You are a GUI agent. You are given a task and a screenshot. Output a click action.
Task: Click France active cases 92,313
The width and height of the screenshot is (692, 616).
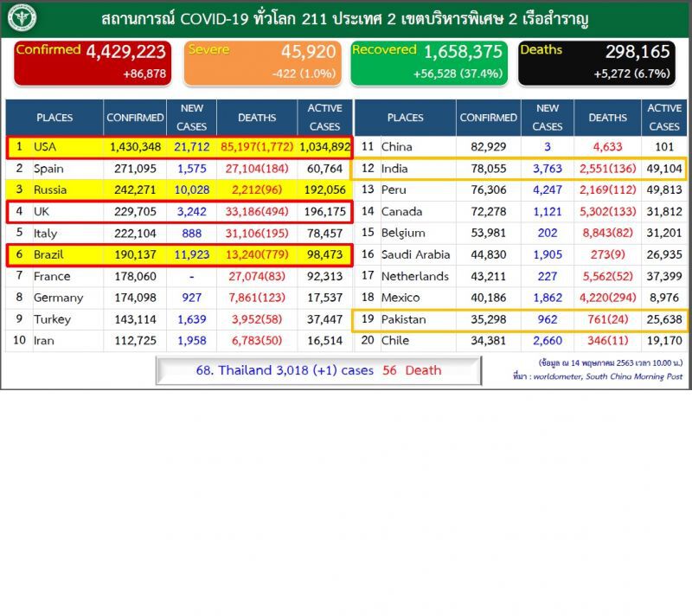click(x=325, y=276)
